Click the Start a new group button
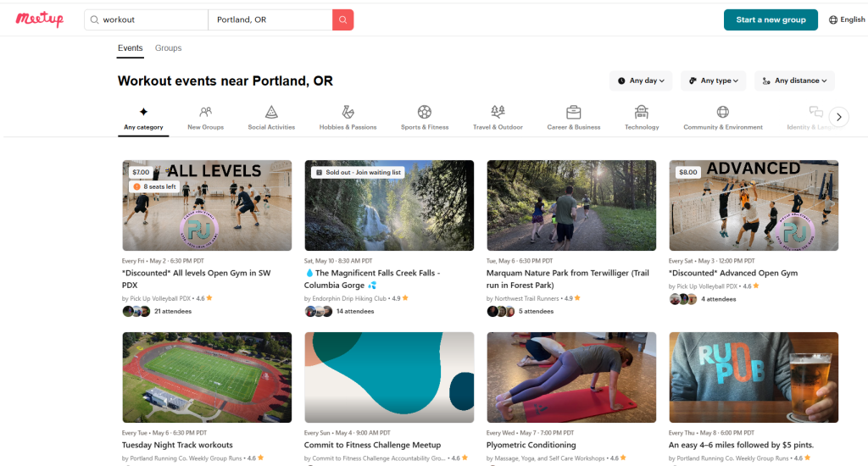The width and height of the screenshot is (868, 466). [x=771, y=19]
